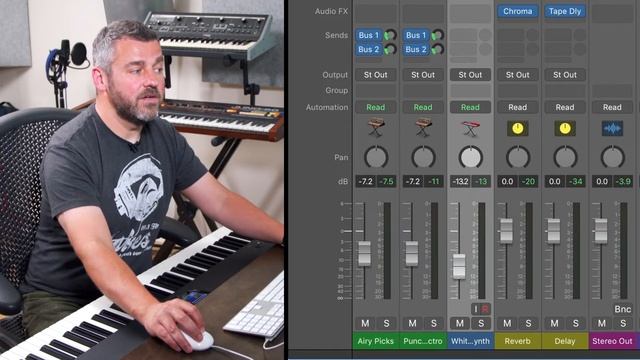Screen dimensions: 640x360
Task: Open the Chroma plug-in on Reverb
Action: pyautogui.click(x=518, y=11)
